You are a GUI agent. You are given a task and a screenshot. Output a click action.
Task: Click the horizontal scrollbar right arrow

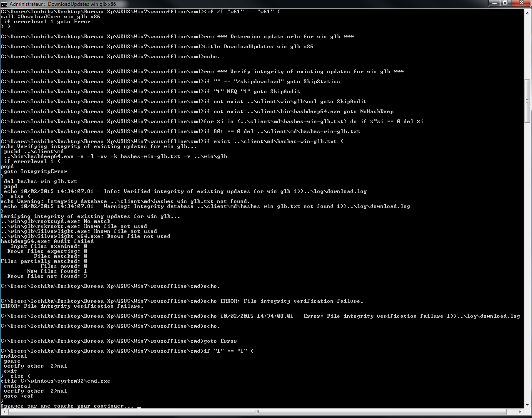coord(521,412)
